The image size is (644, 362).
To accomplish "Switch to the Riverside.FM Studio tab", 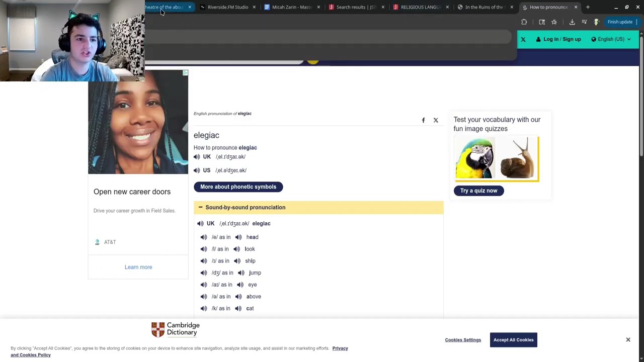I will point(227,7).
